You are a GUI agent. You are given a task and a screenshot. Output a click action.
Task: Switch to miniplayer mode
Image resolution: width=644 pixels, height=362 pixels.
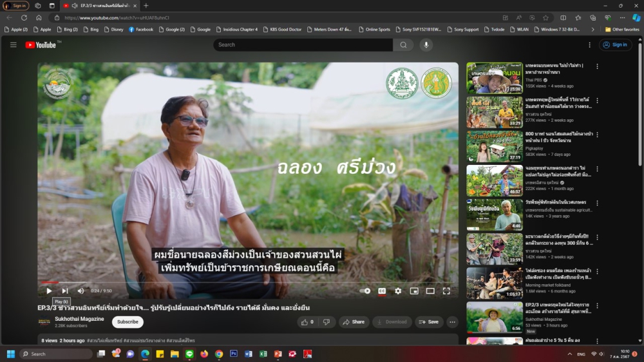coord(414,291)
